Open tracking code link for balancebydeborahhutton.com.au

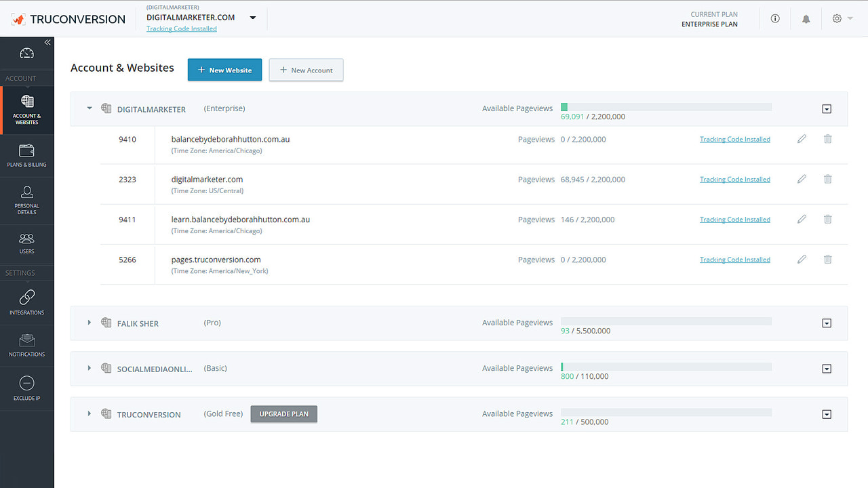(x=735, y=140)
